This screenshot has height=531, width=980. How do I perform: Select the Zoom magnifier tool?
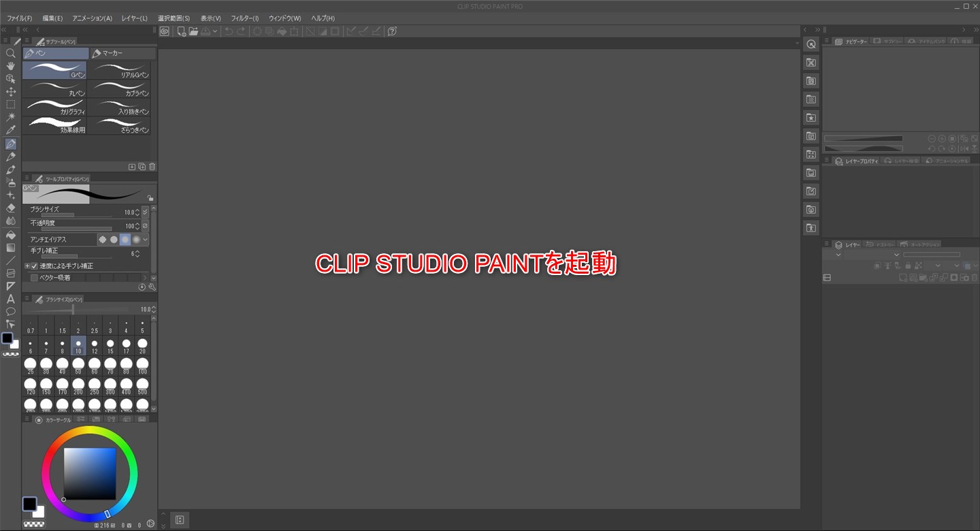point(10,53)
